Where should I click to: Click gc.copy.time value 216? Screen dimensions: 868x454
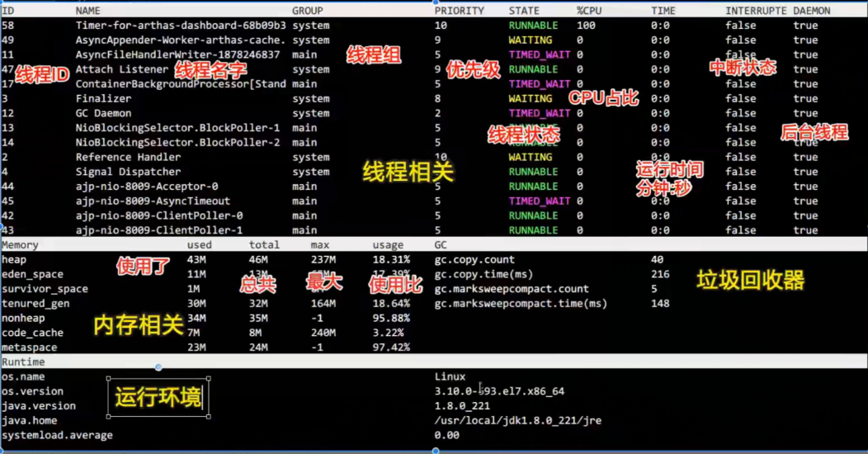[x=660, y=274]
